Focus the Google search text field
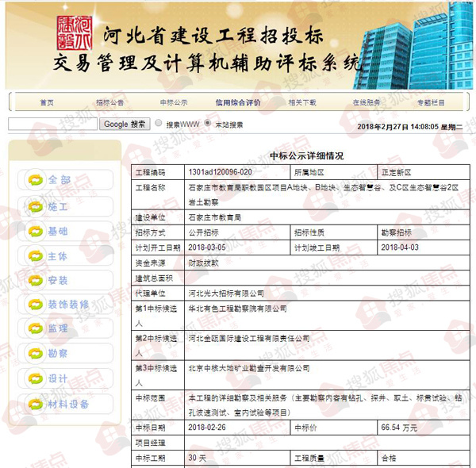 (52, 124)
